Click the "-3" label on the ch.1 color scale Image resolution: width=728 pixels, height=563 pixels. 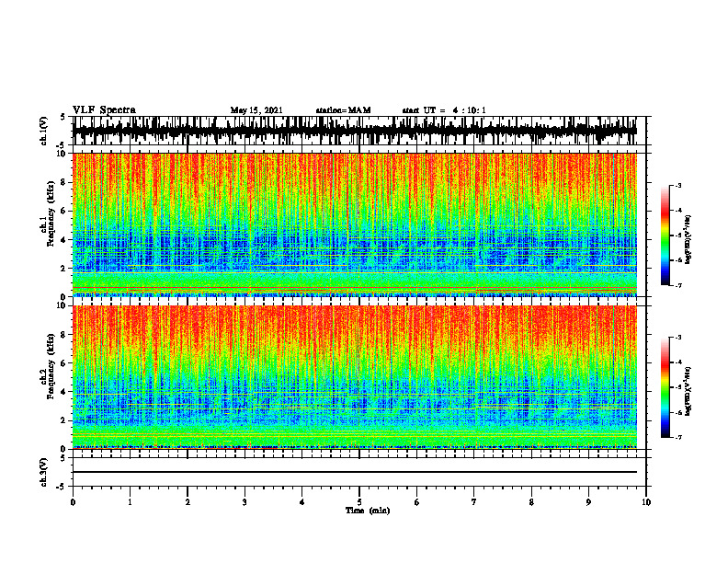(x=678, y=185)
